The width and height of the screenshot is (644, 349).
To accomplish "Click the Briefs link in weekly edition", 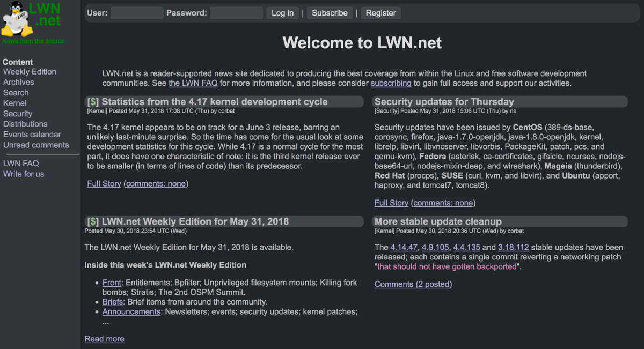I will click(113, 302).
